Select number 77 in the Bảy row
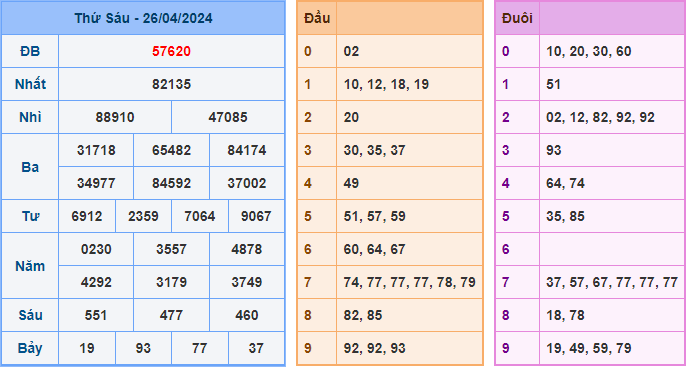The image size is (687, 367). [x=200, y=348]
